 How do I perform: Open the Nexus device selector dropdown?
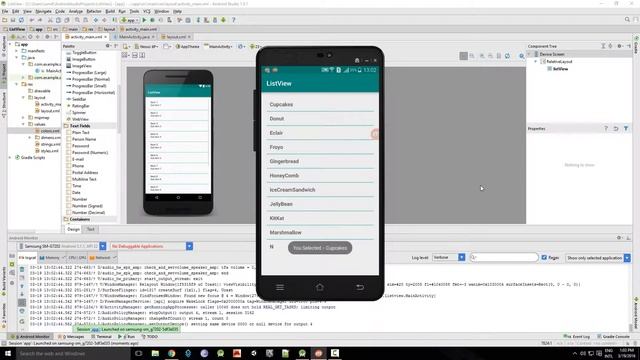(x=147, y=47)
